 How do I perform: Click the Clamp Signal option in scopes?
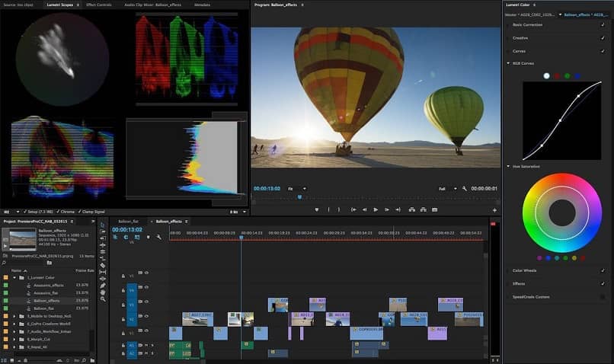(x=91, y=212)
